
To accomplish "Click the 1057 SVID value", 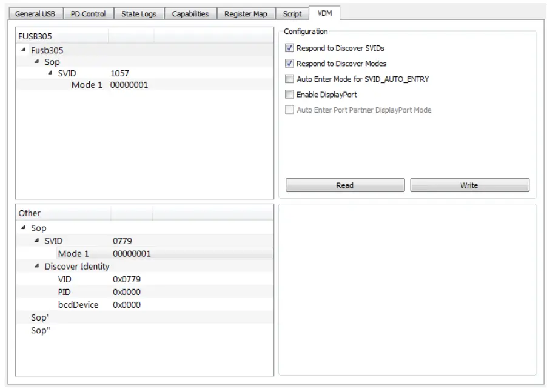I will [119, 73].
